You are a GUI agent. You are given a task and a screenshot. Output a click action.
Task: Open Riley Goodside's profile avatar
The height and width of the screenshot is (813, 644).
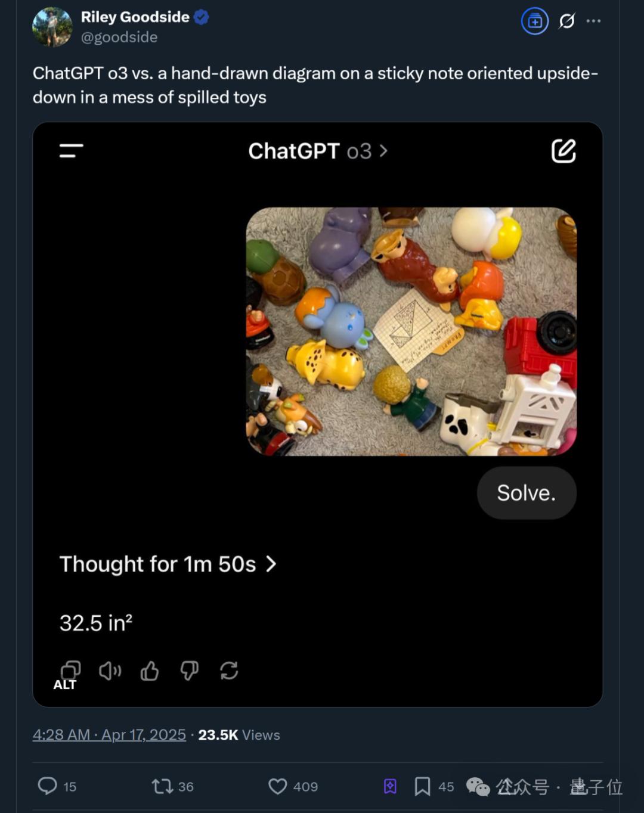(52, 27)
